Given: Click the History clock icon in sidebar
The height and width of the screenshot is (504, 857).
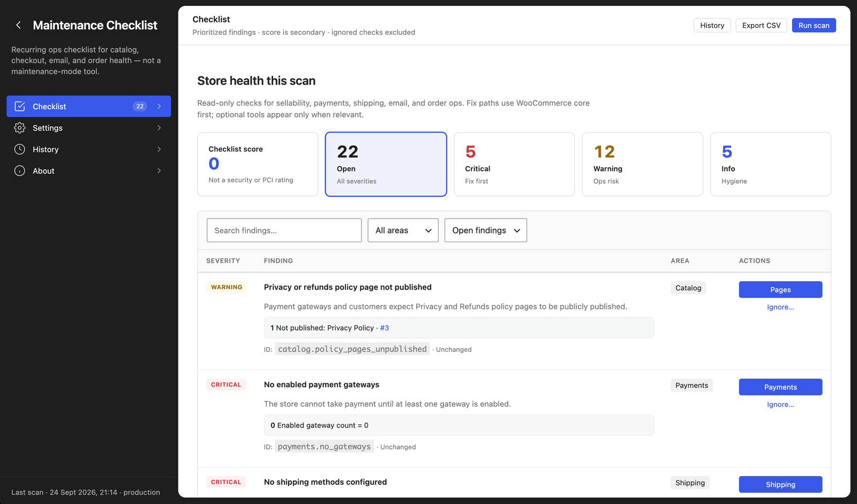Looking at the screenshot, I should tap(20, 149).
